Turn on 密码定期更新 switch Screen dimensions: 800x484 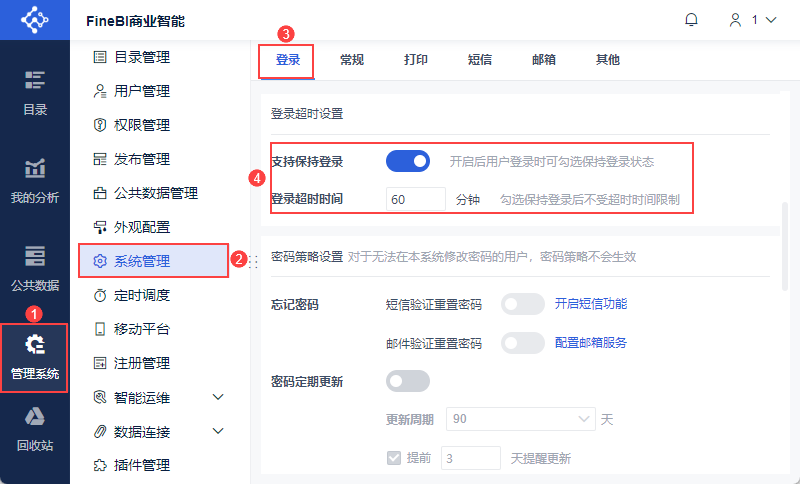point(407,381)
